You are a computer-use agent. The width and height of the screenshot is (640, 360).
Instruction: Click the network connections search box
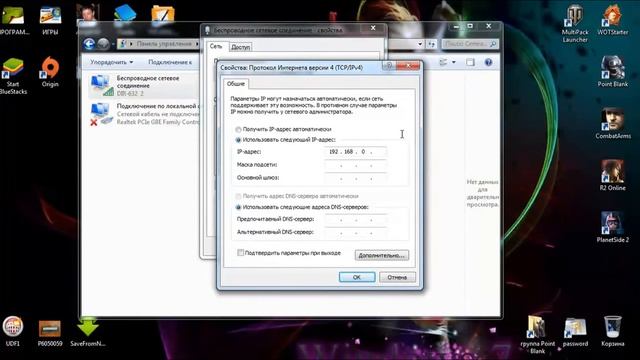(470, 44)
